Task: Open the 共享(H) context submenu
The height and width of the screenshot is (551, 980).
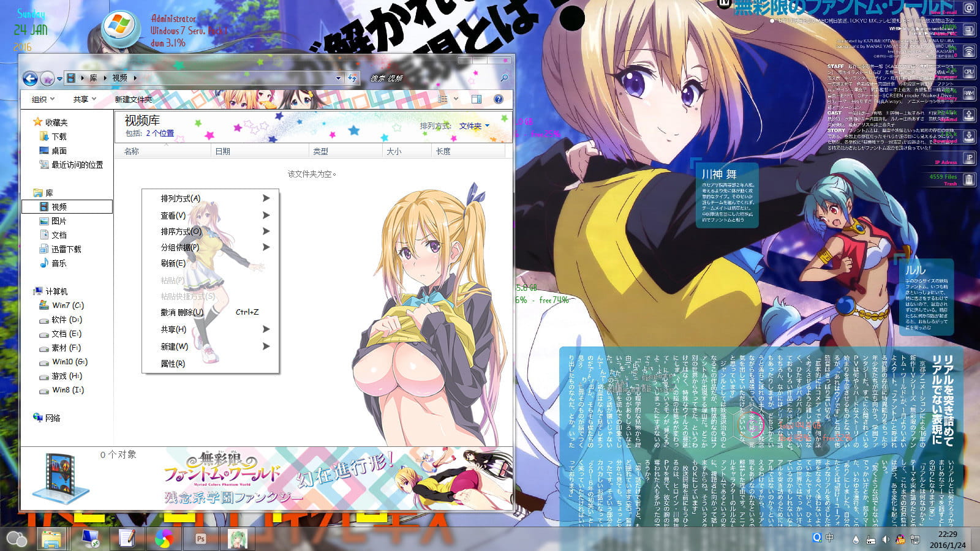Action: (211, 329)
